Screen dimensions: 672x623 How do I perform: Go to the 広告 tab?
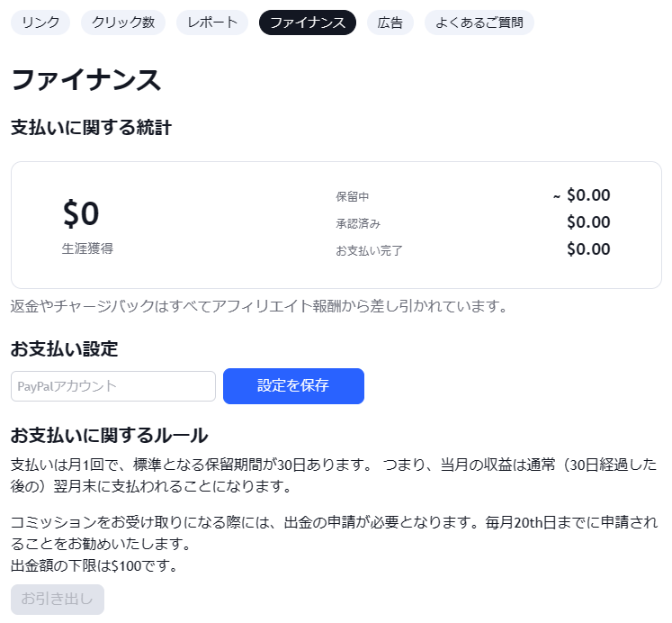390,23
